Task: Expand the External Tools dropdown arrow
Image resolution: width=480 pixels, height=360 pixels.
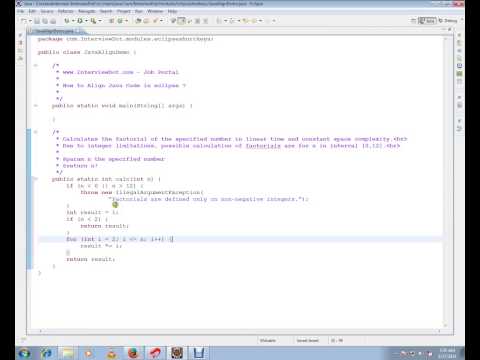Action: [x=100, y=21]
